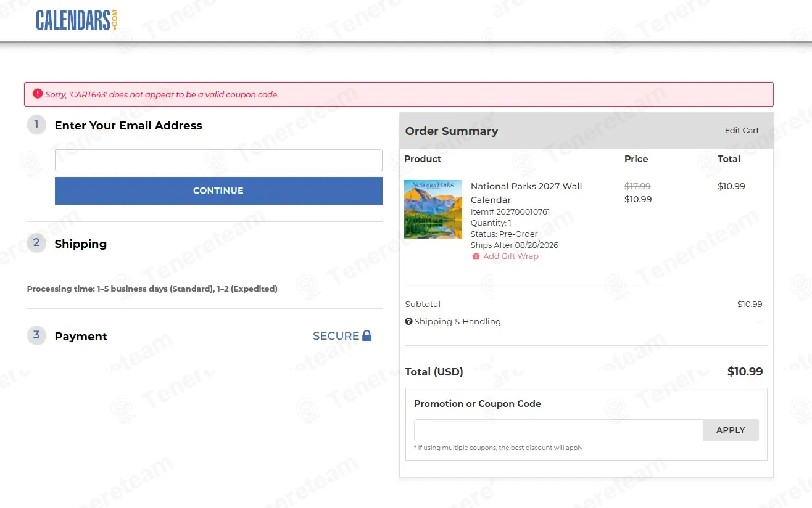The image size is (812, 508).
Task: Click the Promotion or Coupon Code label
Action: (x=478, y=404)
